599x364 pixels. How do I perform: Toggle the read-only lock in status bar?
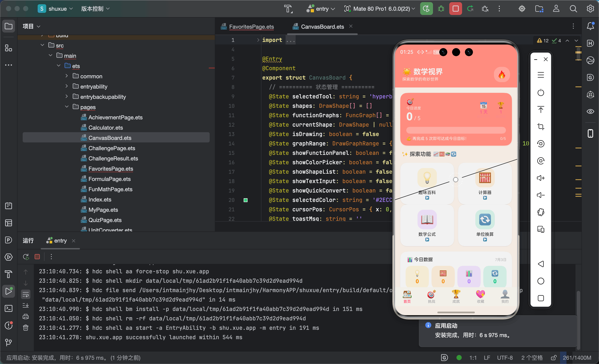click(x=554, y=358)
